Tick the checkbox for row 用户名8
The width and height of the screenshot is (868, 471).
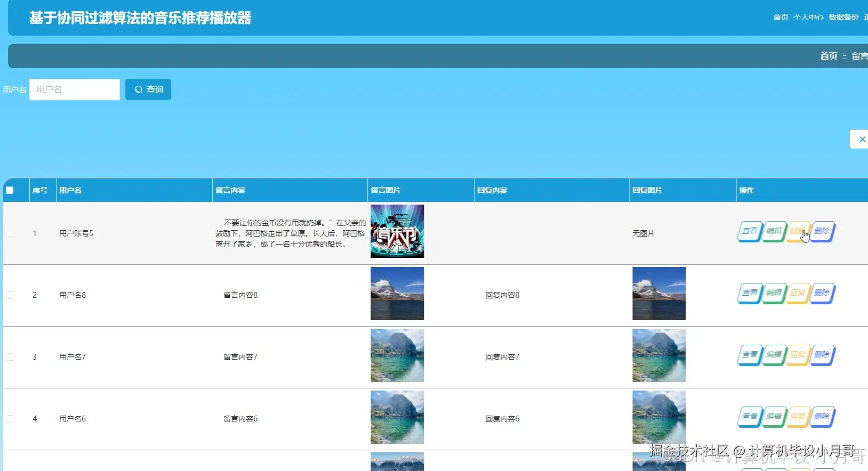click(x=10, y=295)
